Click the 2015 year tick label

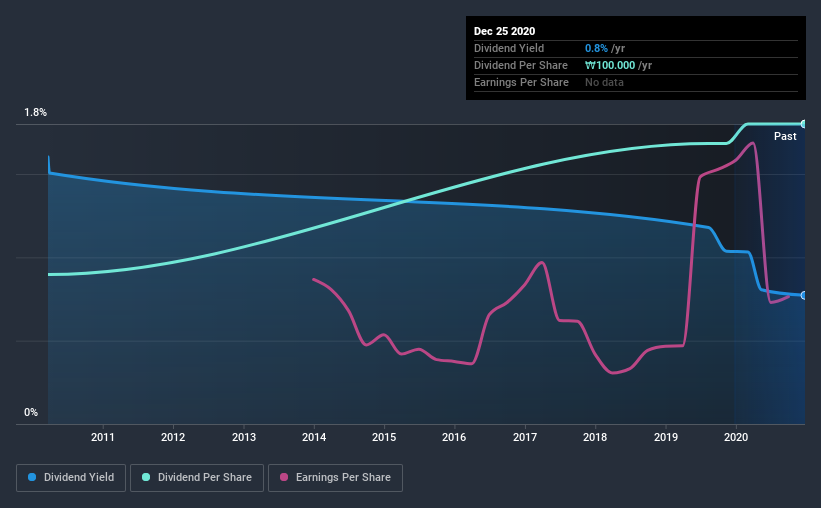pos(384,437)
